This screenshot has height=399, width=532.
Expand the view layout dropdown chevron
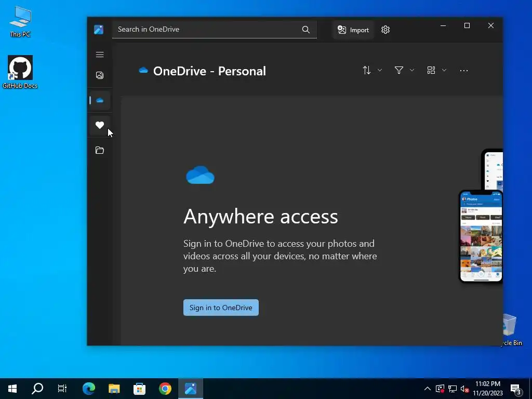444,70
